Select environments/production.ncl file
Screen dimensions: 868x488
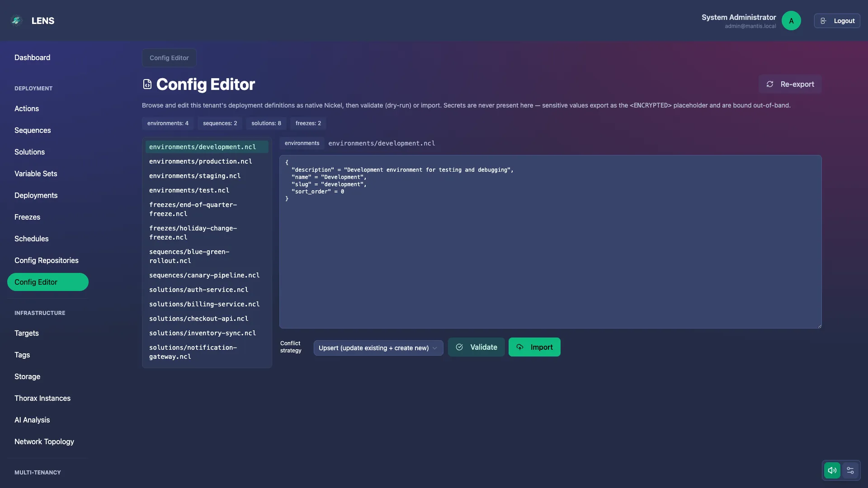207,161
